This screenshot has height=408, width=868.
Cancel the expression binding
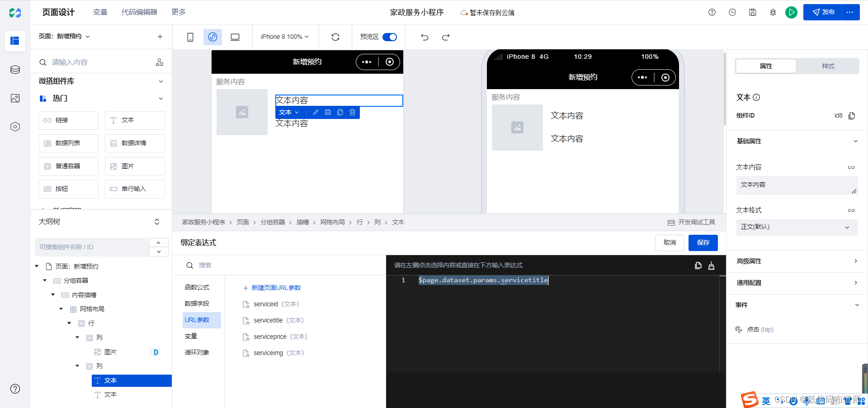click(x=670, y=243)
